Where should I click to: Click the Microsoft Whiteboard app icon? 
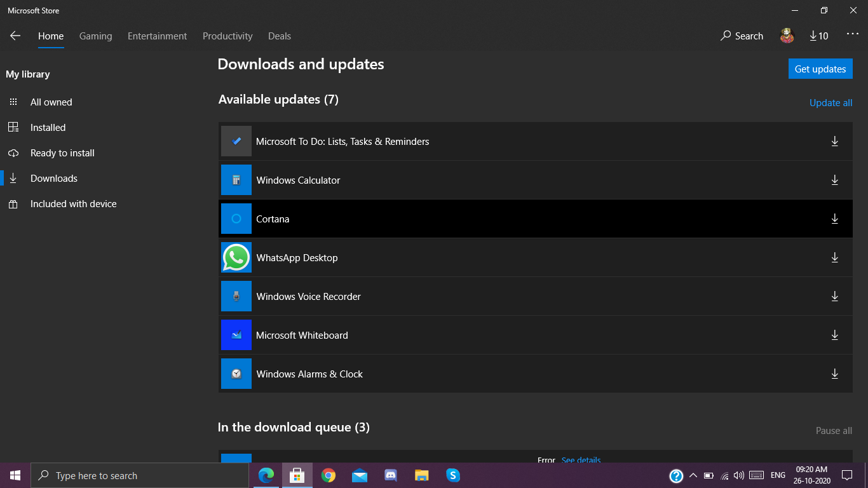(x=236, y=335)
